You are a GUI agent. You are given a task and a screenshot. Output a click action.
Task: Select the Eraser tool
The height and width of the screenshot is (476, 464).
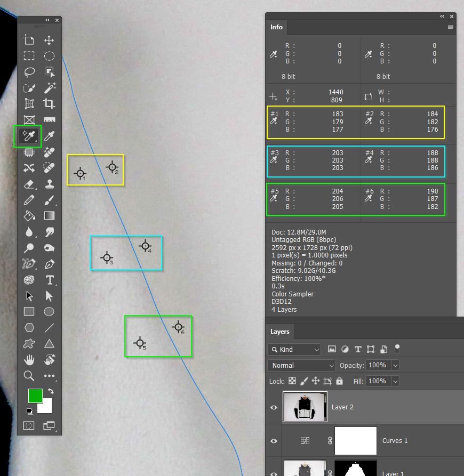pyautogui.click(x=29, y=184)
